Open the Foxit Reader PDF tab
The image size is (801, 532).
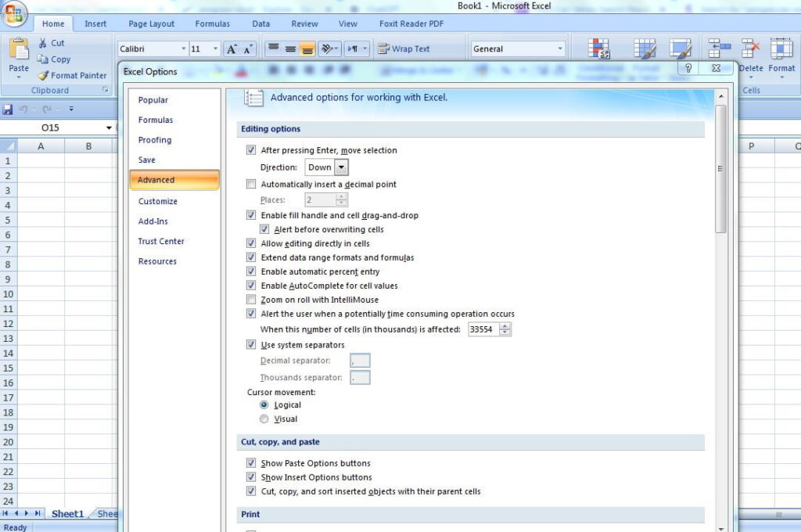[x=411, y=24]
